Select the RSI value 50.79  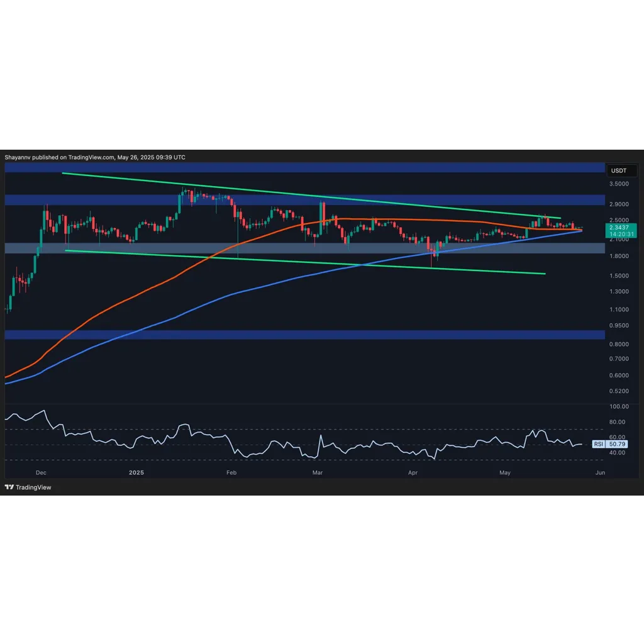point(617,444)
